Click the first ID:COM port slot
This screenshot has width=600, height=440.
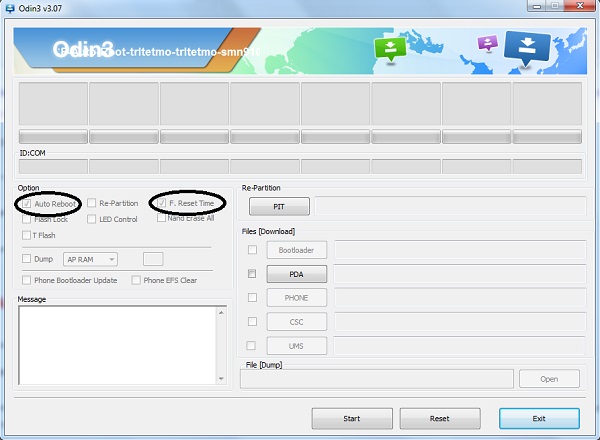point(53,166)
